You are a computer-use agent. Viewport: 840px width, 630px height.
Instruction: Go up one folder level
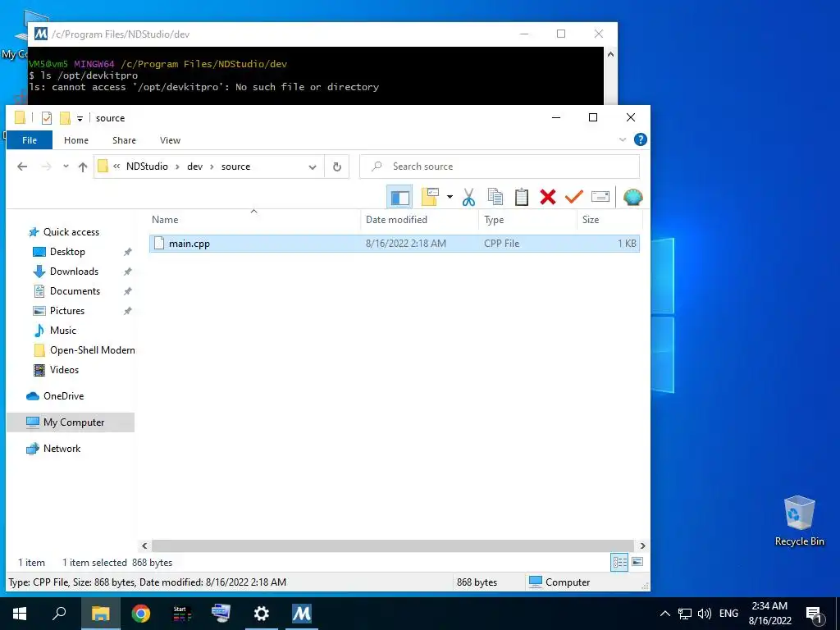[83, 167]
